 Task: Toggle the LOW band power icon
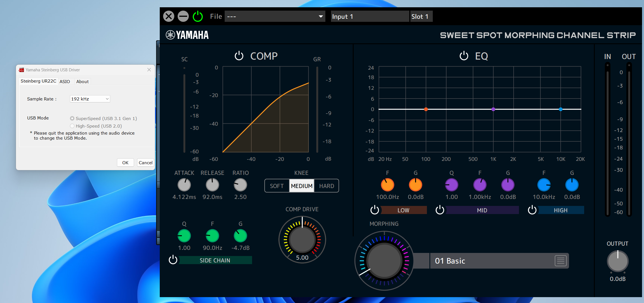pyautogui.click(x=375, y=210)
